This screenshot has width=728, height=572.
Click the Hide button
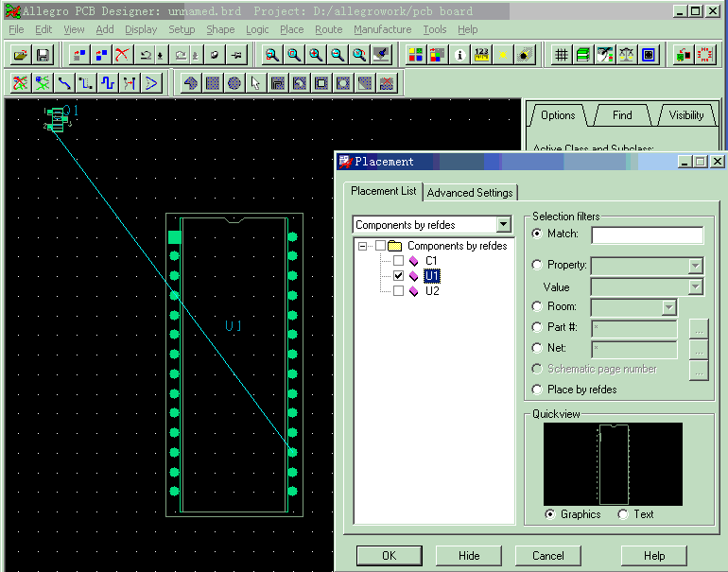[x=469, y=556]
